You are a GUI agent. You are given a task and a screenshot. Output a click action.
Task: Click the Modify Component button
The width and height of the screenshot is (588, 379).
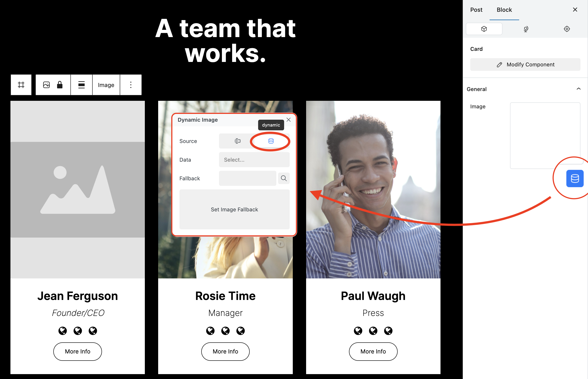(x=525, y=64)
